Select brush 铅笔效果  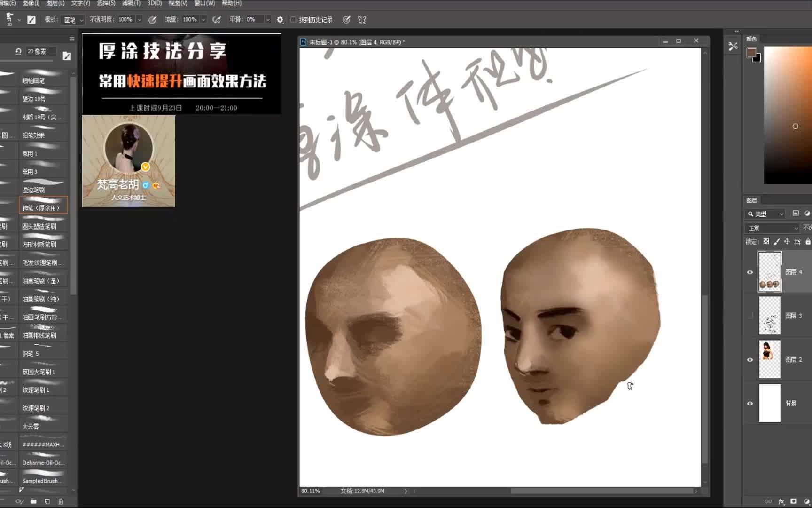click(43, 132)
